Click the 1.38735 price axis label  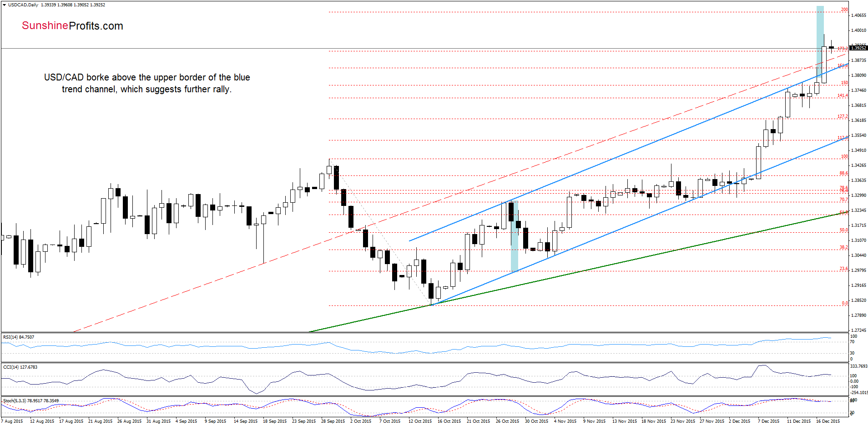[858, 60]
